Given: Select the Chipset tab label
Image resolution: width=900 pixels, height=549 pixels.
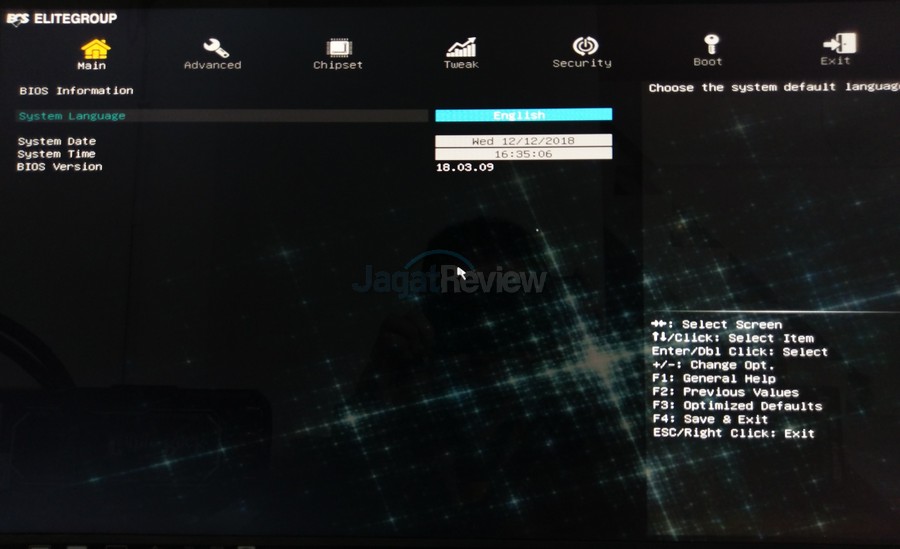Looking at the screenshot, I should 338,65.
